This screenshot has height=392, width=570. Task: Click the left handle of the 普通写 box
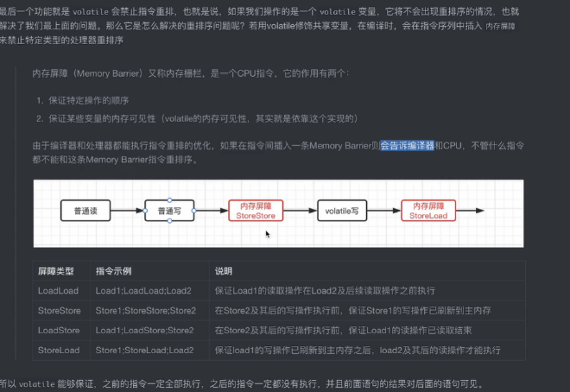[x=145, y=211]
